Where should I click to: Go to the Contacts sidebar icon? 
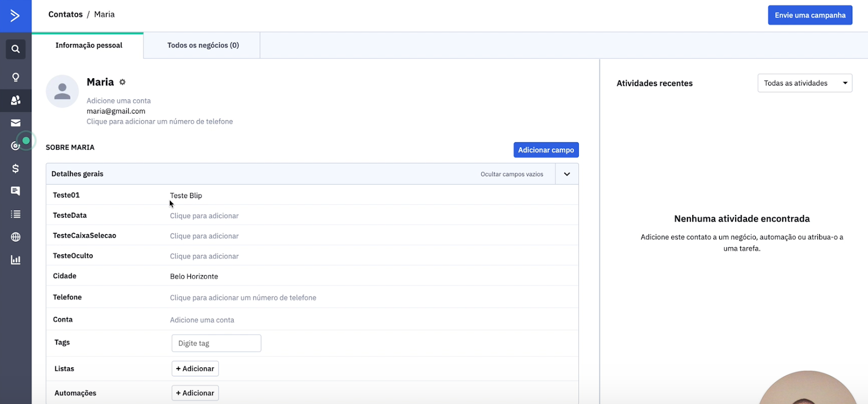tap(16, 100)
